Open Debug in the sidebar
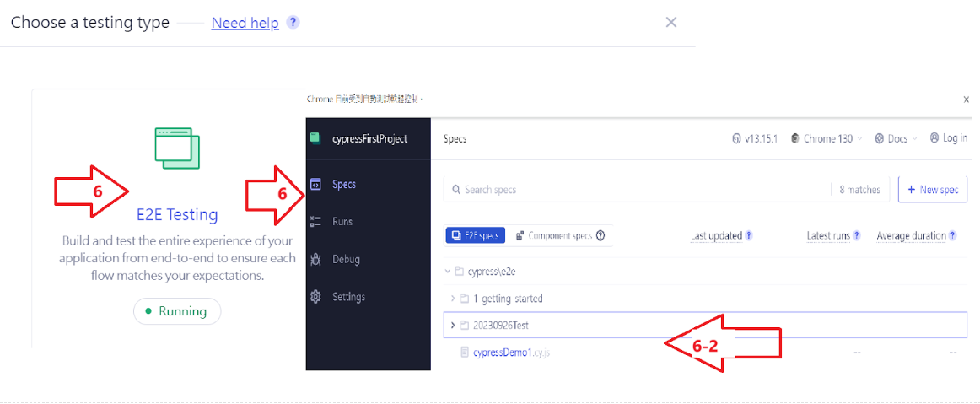 [x=346, y=259]
